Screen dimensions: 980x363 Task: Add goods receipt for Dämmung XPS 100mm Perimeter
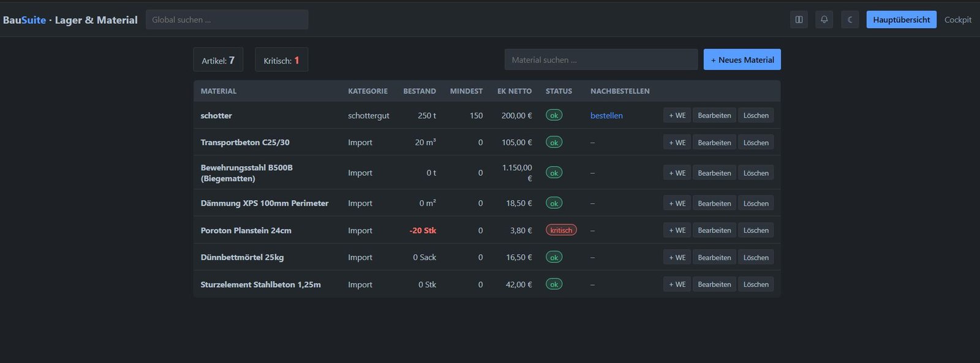point(677,203)
